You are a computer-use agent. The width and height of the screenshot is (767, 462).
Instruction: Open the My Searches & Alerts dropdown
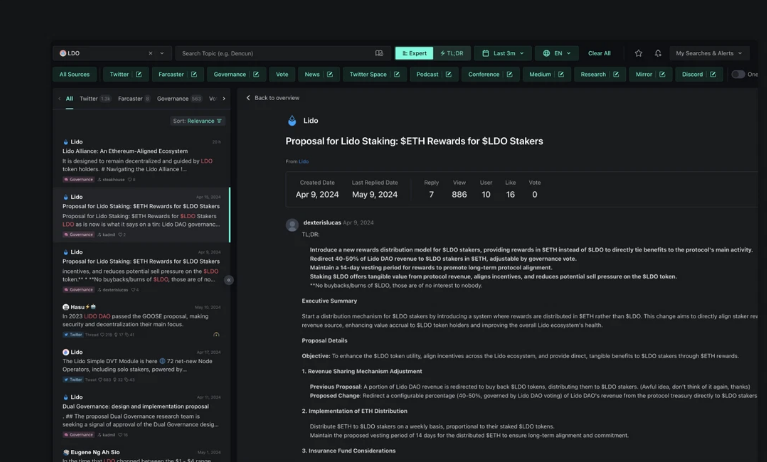709,53
